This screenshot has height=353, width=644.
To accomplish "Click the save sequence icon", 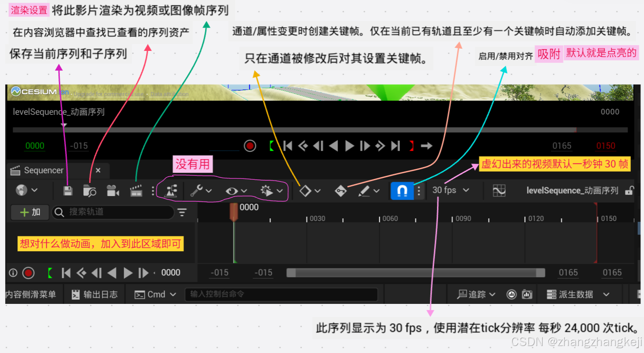I will 68,190.
